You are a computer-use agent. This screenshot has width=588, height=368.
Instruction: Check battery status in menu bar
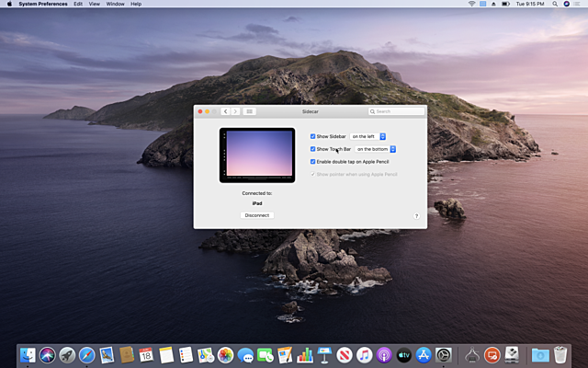click(505, 4)
